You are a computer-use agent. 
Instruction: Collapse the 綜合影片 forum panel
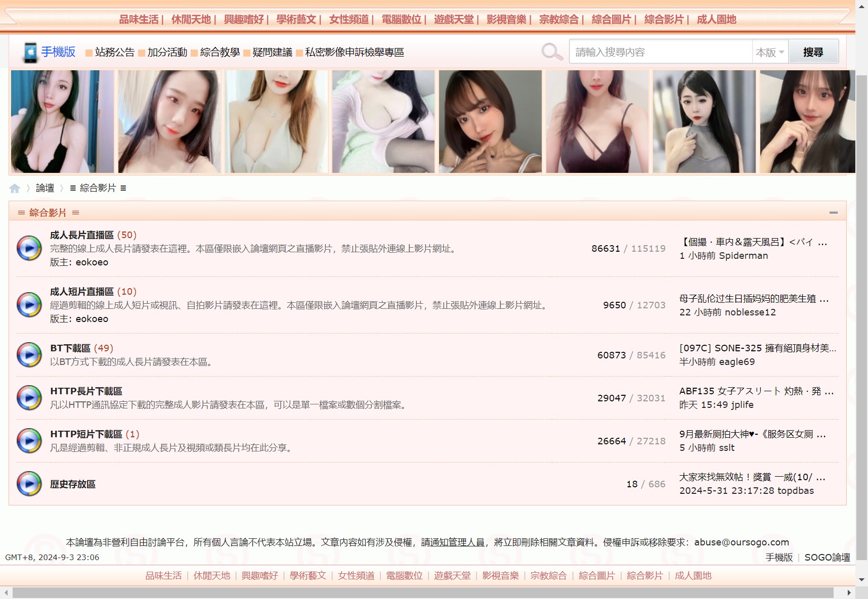pos(835,213)
